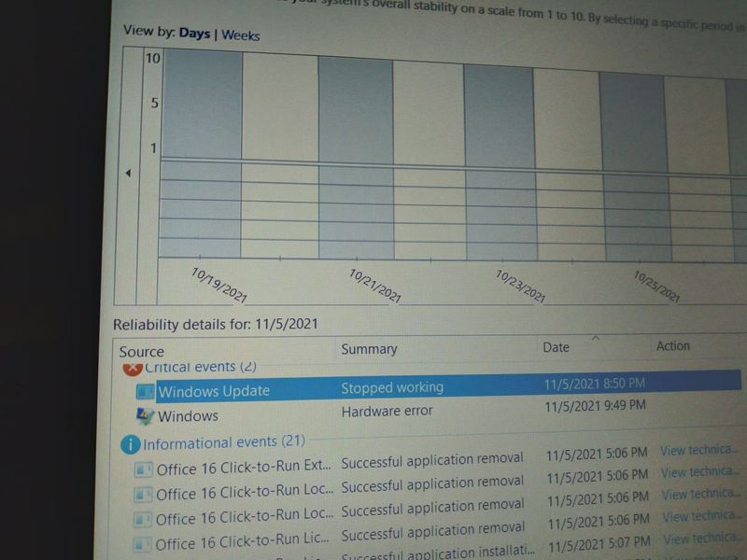Viewport: 747px width, 560px height.
Task: Select the Days view link
Action: (x=194, y=34)
